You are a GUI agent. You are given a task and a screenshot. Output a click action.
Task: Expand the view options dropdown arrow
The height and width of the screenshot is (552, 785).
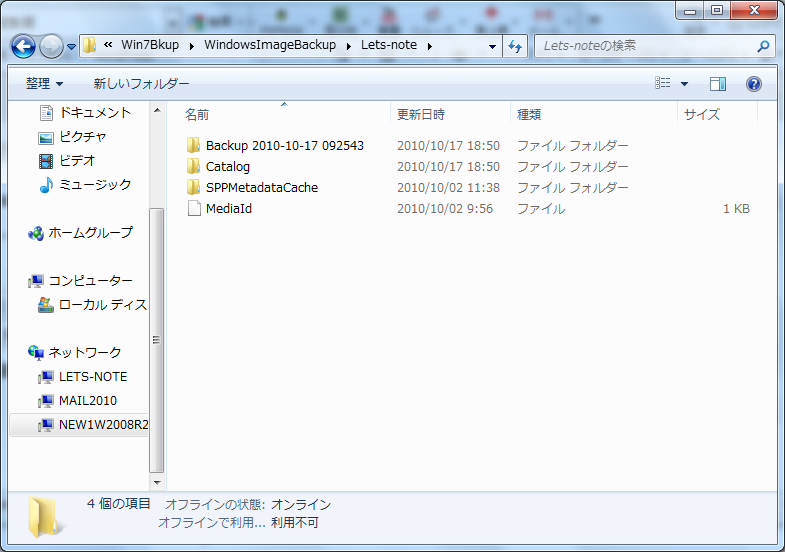pos(684,84)
